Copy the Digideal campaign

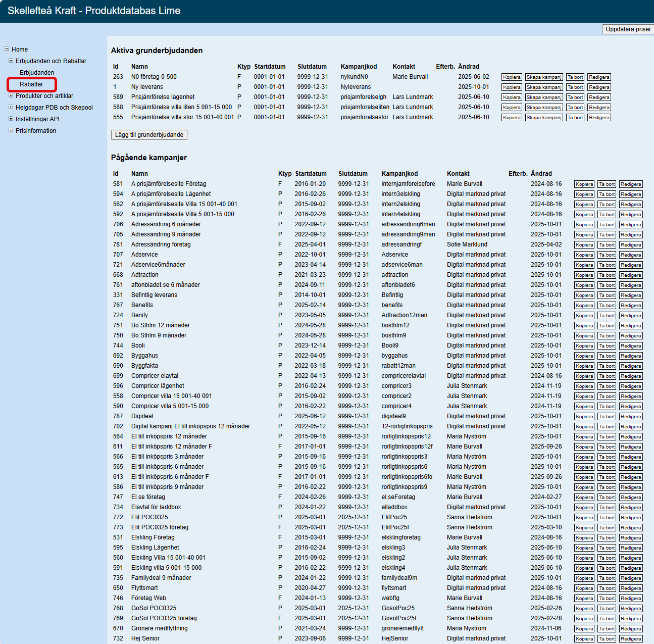[584, 417]
